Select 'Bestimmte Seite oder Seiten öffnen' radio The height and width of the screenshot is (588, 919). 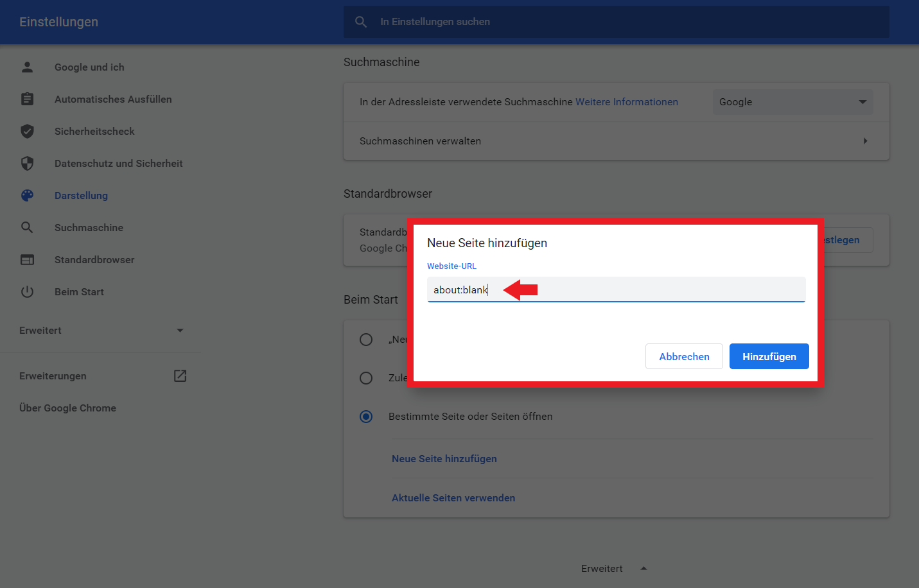tap(366, 417)
